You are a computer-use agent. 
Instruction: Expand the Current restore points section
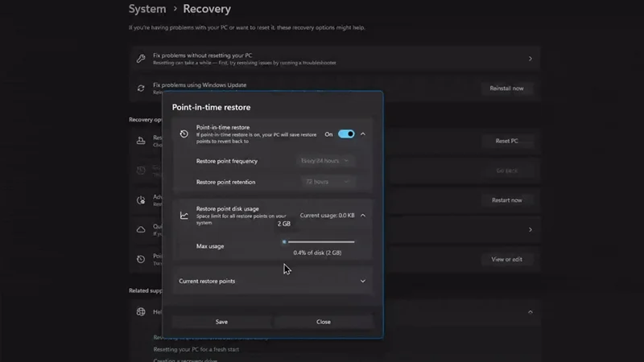[x=273, y=281]
